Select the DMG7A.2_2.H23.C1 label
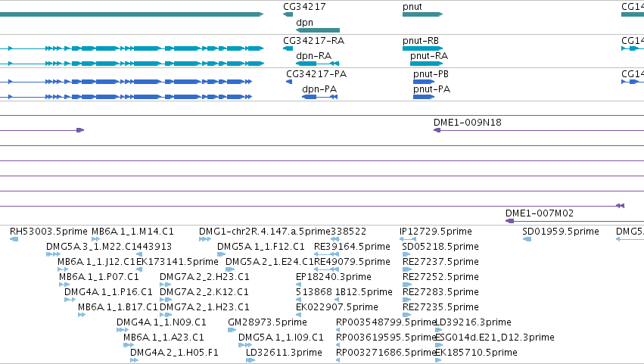Screen dimensions: 644x364 tap(204, 277)
